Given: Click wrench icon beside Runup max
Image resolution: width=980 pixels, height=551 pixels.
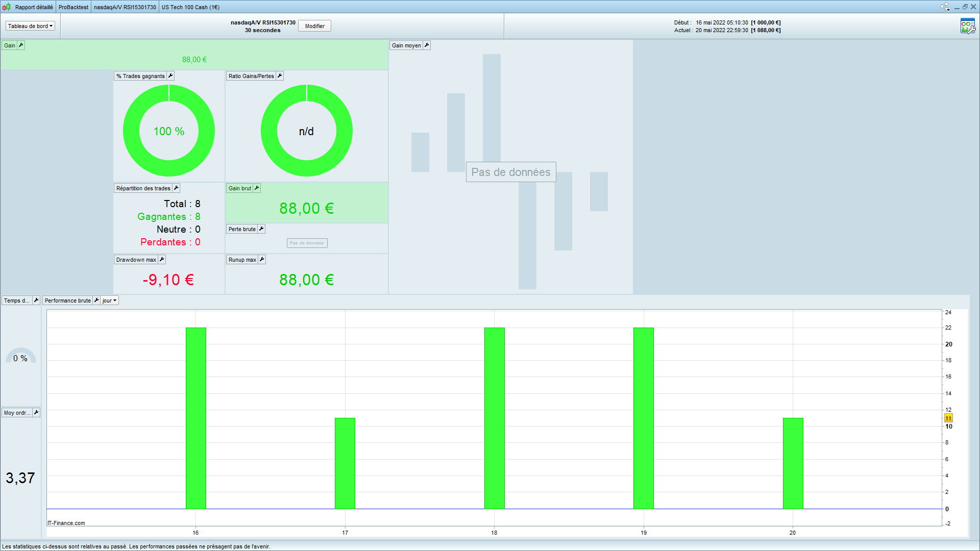Looking at the screenshot, I should (x=262, y=260).
